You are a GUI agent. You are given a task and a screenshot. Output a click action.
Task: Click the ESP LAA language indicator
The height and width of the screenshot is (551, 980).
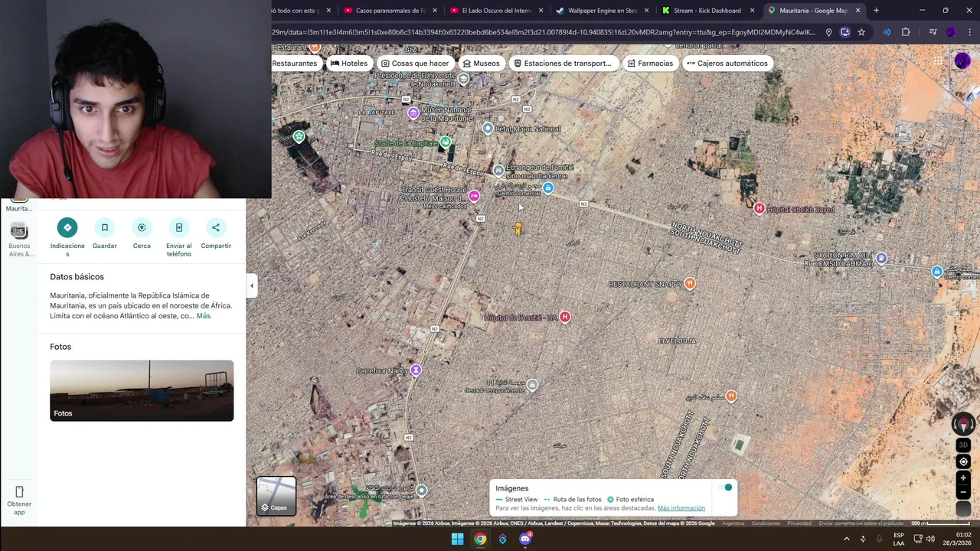pos(899,539)
